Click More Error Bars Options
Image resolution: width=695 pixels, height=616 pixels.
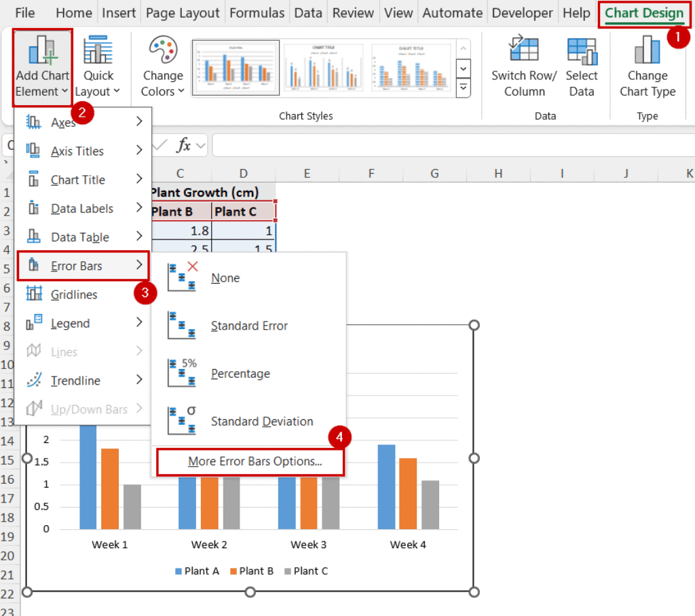coord(250,461)
